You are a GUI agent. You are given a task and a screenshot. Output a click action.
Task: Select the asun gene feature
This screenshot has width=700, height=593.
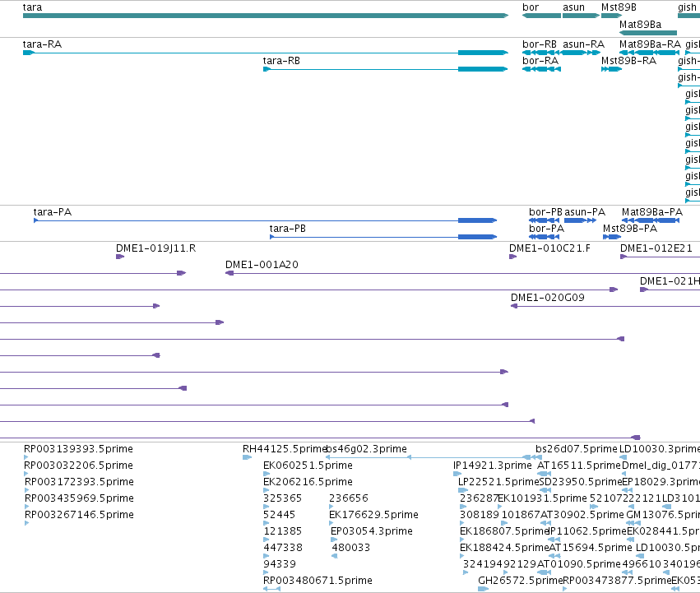point(581,16)
